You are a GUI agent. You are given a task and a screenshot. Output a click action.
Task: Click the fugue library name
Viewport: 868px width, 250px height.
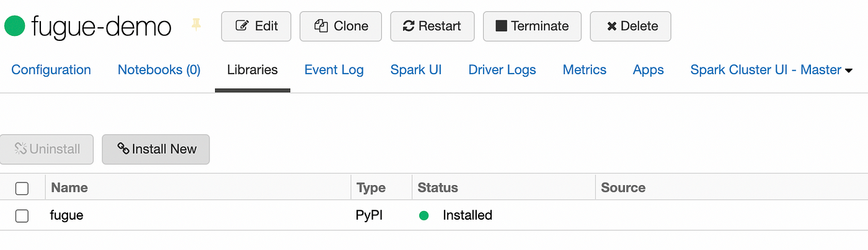(x=66, y=215)
